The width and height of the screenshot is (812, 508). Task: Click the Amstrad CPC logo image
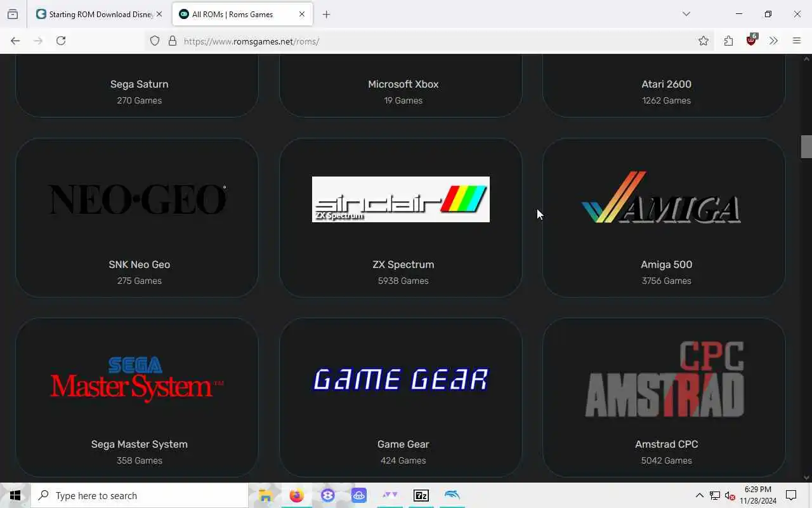pos(664,379)
